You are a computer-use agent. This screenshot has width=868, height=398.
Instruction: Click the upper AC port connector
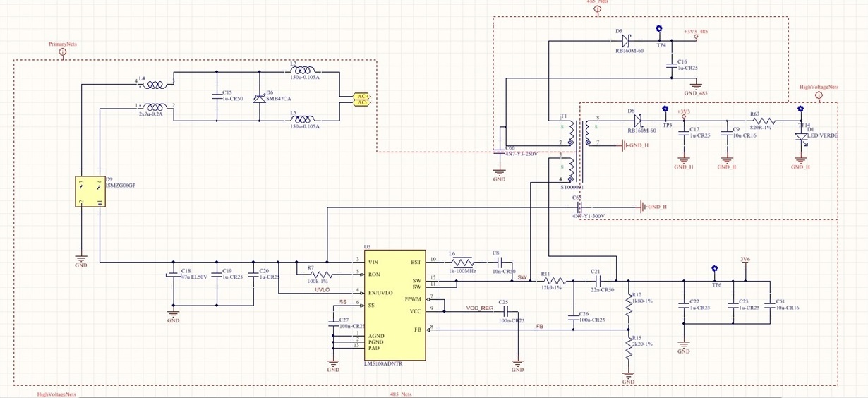click(361, 96)
